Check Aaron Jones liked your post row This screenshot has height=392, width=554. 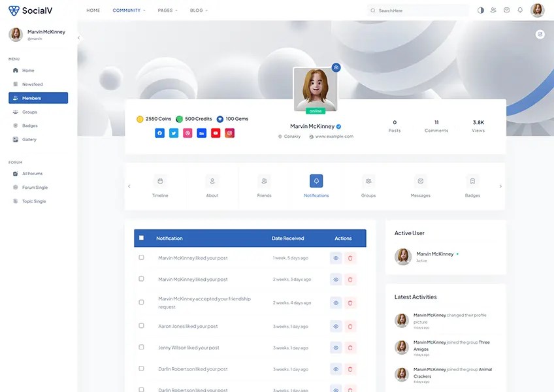(141, 325)
